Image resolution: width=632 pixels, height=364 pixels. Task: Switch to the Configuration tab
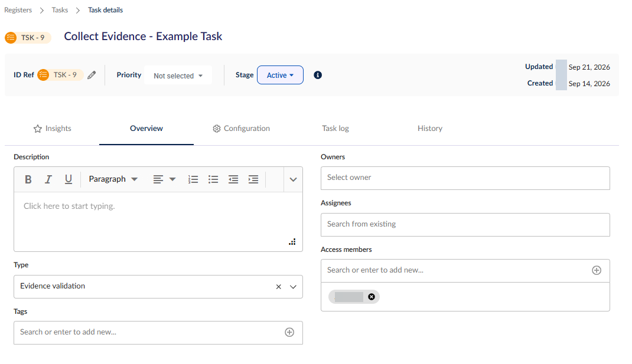(241, 129)
